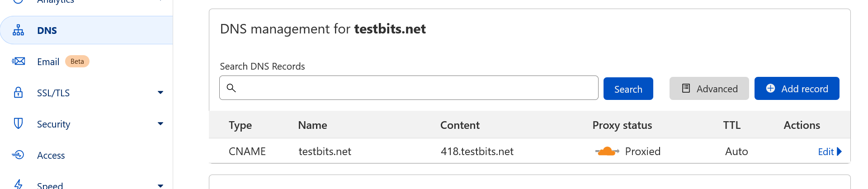Click the Access arrow icon
Viewport: 868px width, 189px height.
point(18,155)
